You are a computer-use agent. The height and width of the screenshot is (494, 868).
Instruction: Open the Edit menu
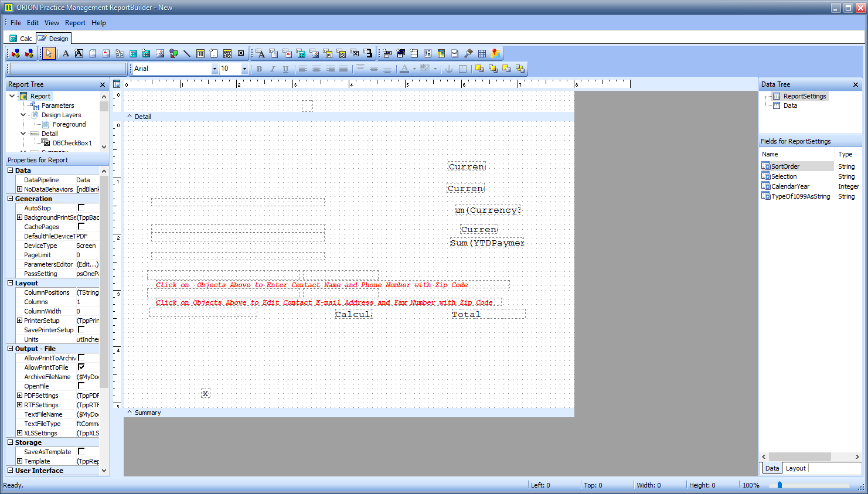[x=33, y=23]
